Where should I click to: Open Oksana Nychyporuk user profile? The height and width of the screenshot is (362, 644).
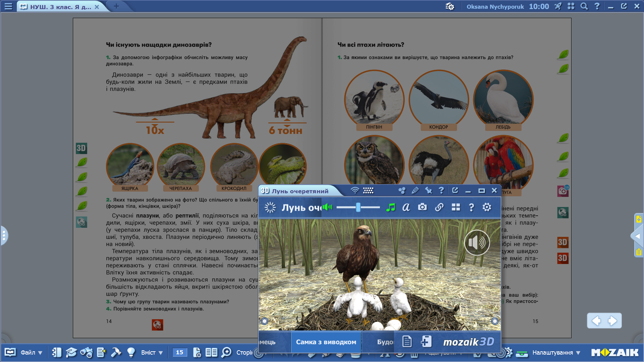[495, 7]
